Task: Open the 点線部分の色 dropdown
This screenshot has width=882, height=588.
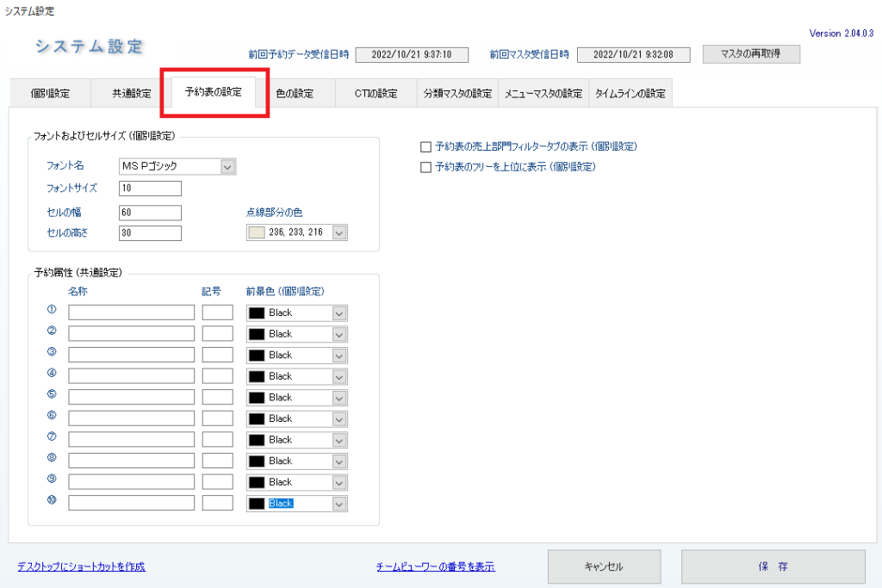Action: click(x=339, y=233)
